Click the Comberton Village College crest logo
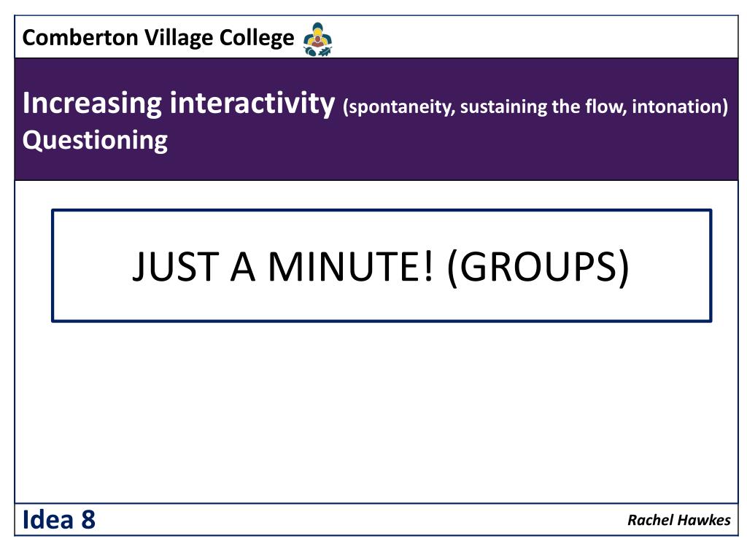Screen dimensions: 747x560 click(318, 39)
